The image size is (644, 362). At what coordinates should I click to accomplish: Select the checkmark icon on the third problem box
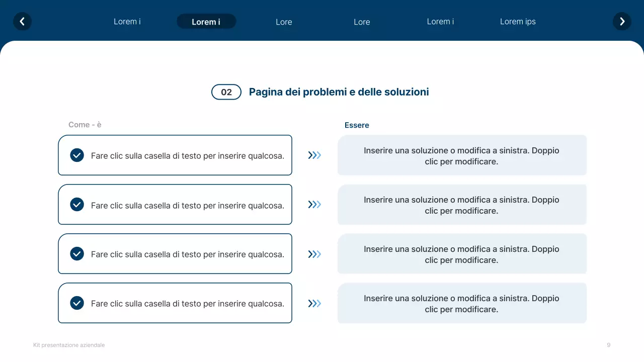77,254
